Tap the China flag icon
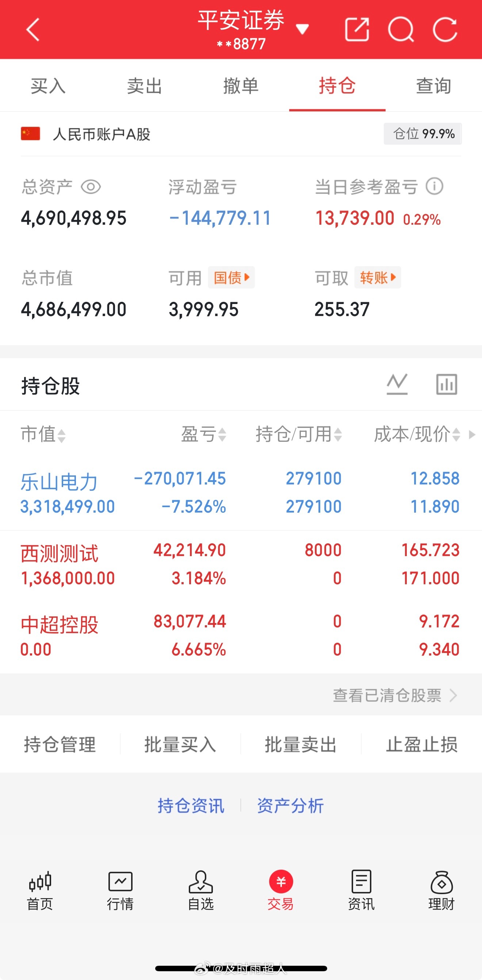This screenshot has width=482, height=980. coord(30,133)
